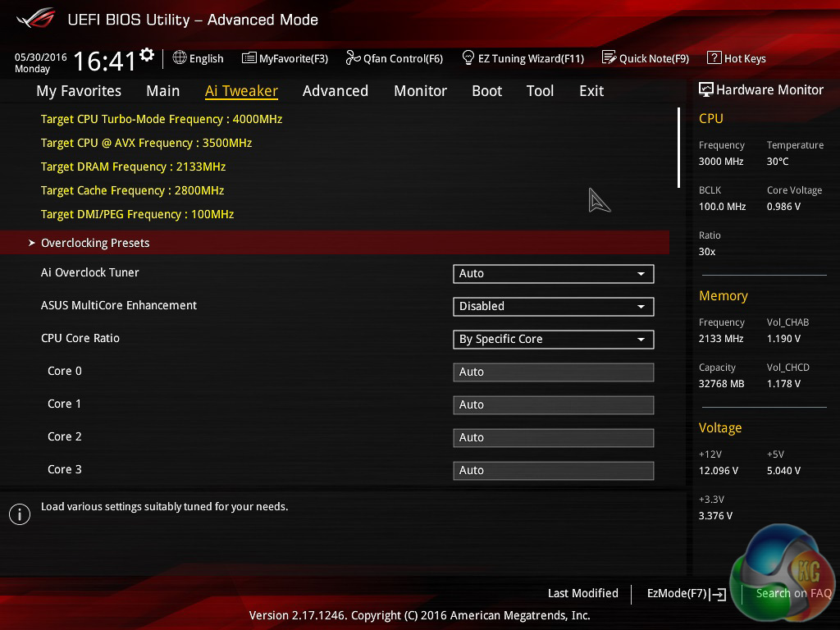Click the globe language icon

(x=180, y=57)
